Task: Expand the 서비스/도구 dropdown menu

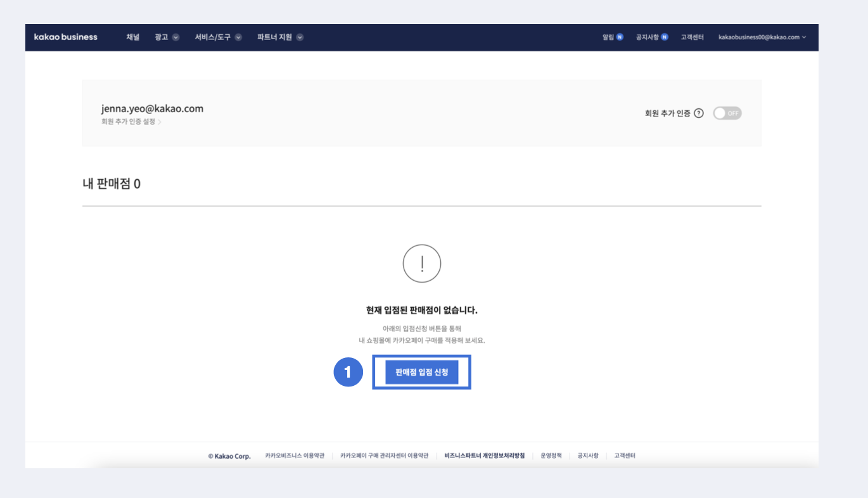Action: click(219, 37)
